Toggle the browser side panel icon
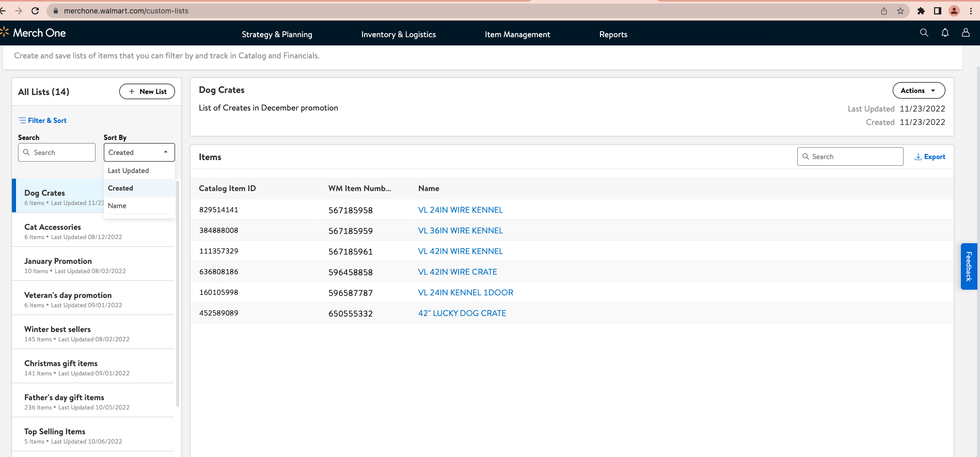This screenshot has height=457, width=980. point(938,11)
